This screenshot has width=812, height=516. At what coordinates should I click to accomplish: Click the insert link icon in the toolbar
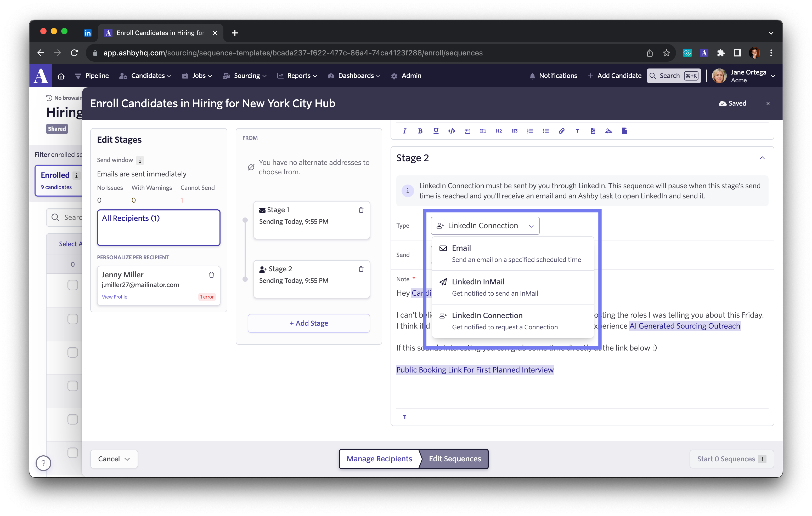561,131
